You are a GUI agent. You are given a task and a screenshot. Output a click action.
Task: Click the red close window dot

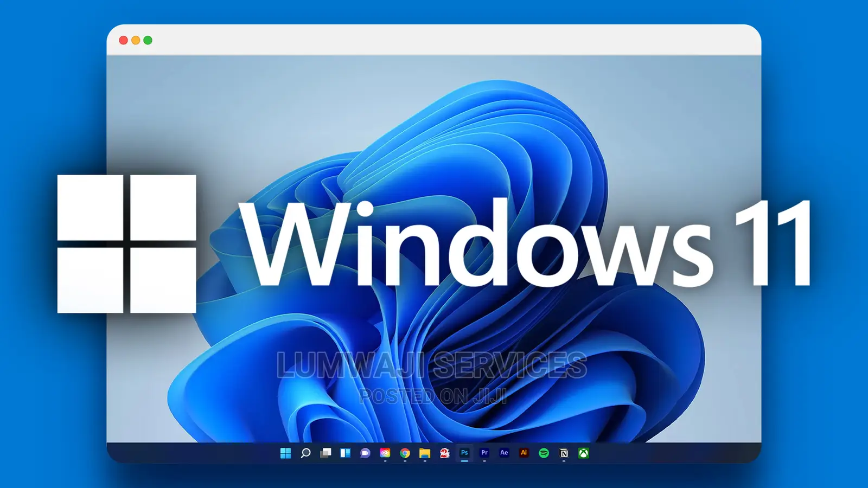pos(123,40)
